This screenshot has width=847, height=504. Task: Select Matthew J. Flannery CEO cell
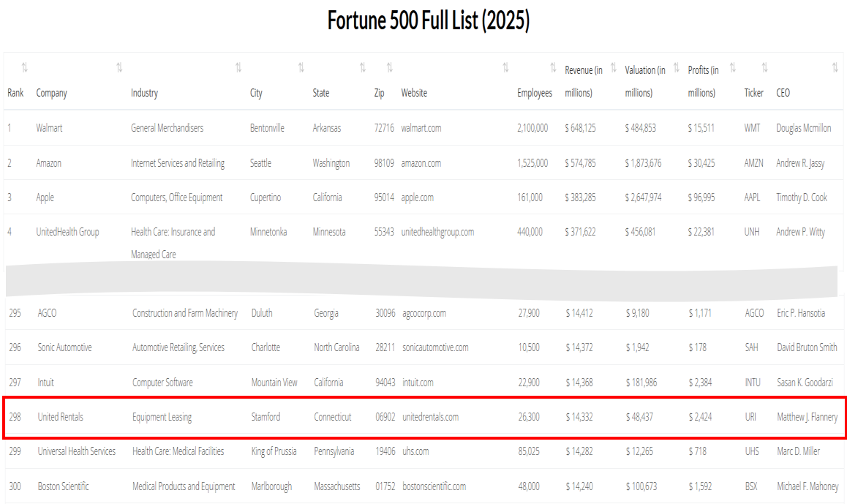808,417
